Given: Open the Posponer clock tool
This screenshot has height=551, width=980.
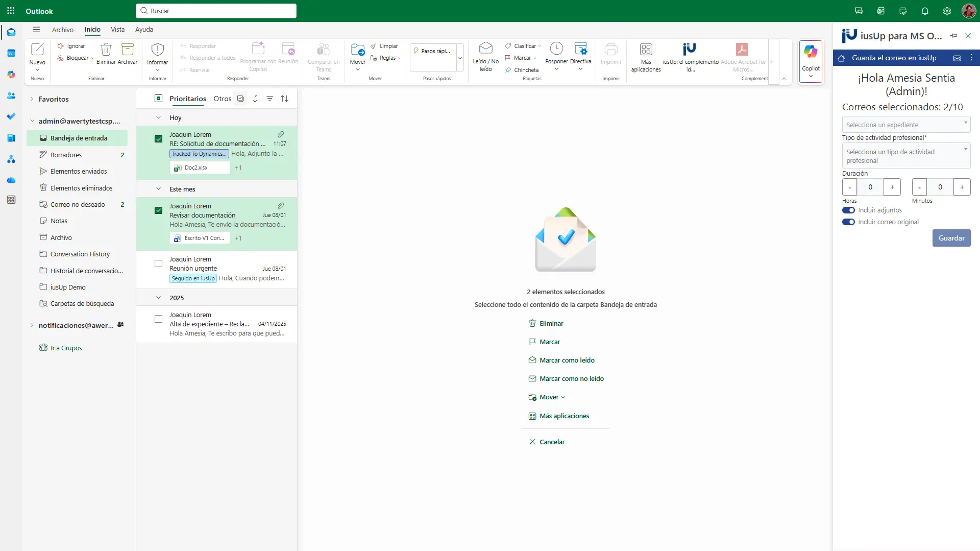Looking at the screenshot, I should coord(556,50).
